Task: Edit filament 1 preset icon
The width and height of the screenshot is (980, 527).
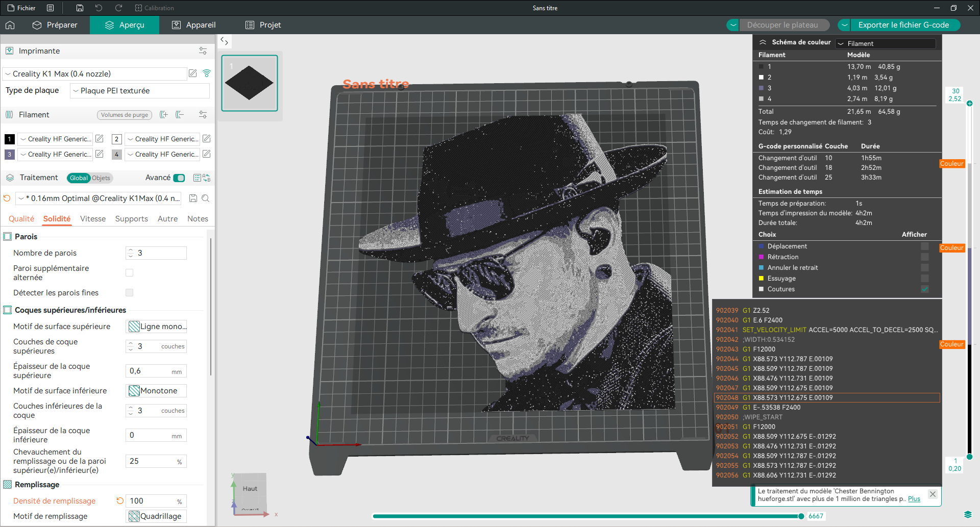Action: point(100,139)
